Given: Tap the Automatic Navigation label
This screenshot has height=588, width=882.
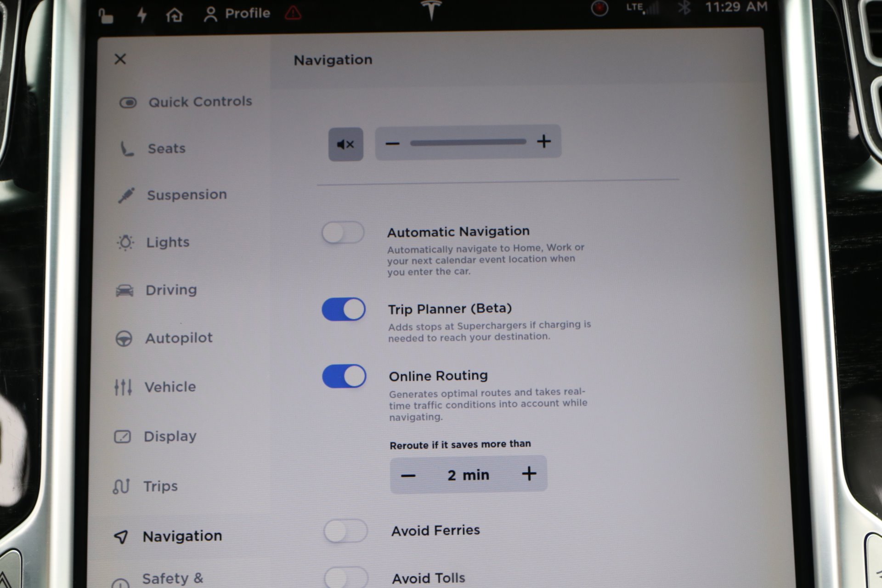Looking at the screenshot, I should (x=458, y=232).
